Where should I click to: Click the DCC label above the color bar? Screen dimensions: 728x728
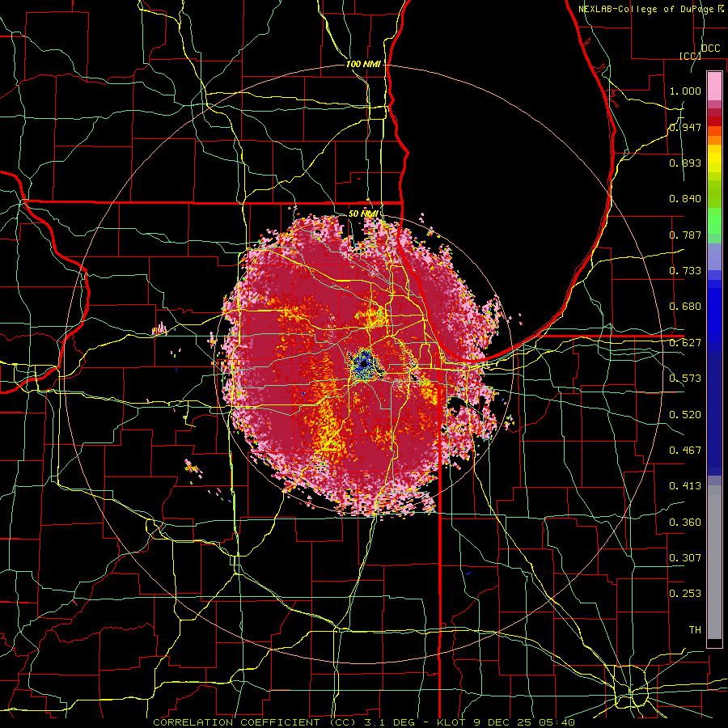coord(710,49)
